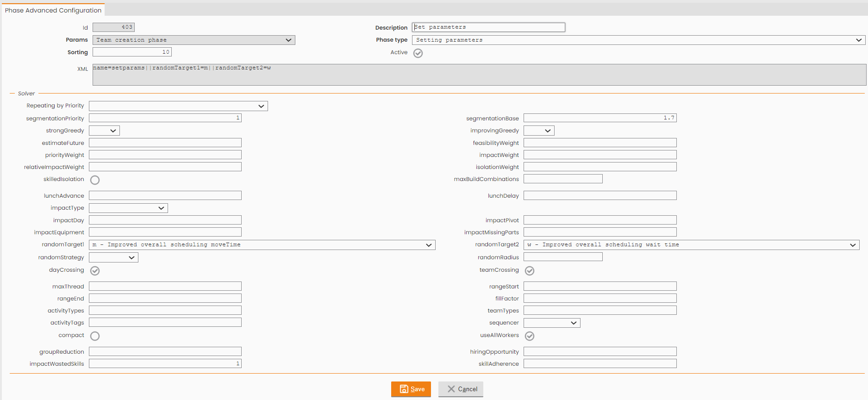The height and width of the screenshot is (400, 868).
Task: Click into the XML text area
Action: pos(479,75)
